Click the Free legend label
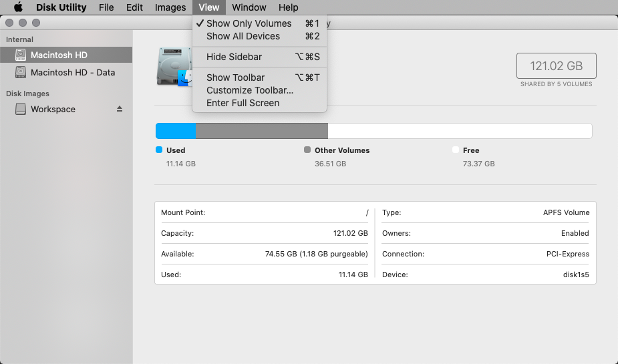 tap(471, 150)
